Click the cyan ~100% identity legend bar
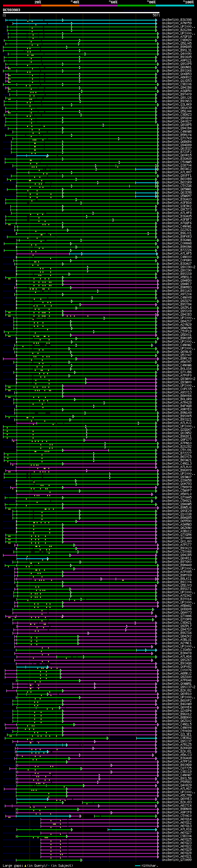 tap(175, 6)
